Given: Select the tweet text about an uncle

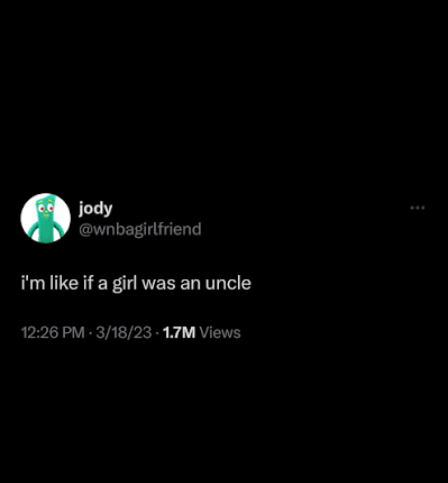Looking at the screenshot, I should [136, 283].
